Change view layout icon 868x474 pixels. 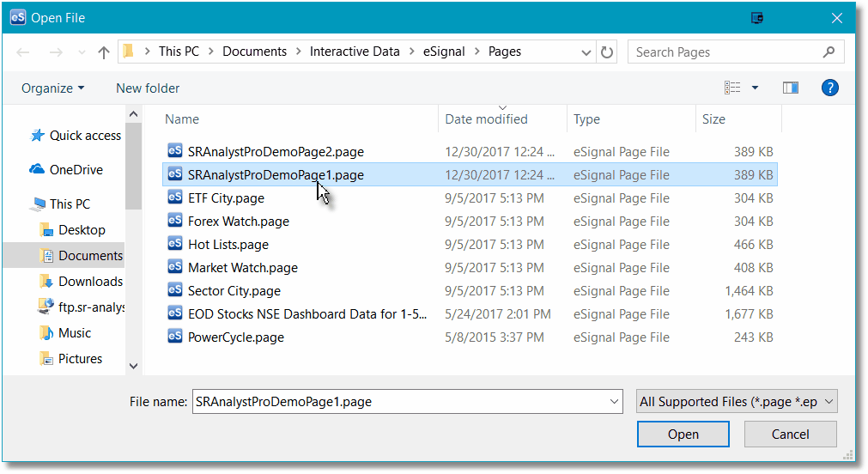click(x=732, y=88)
